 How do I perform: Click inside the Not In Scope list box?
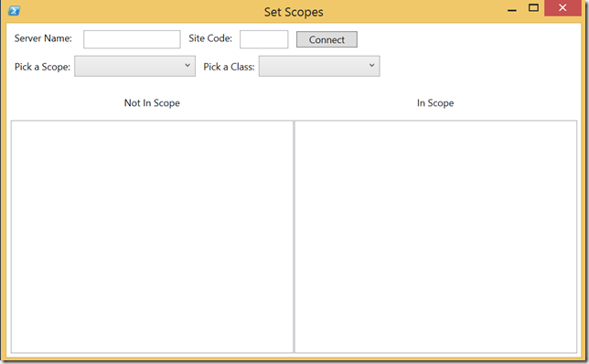152,237
